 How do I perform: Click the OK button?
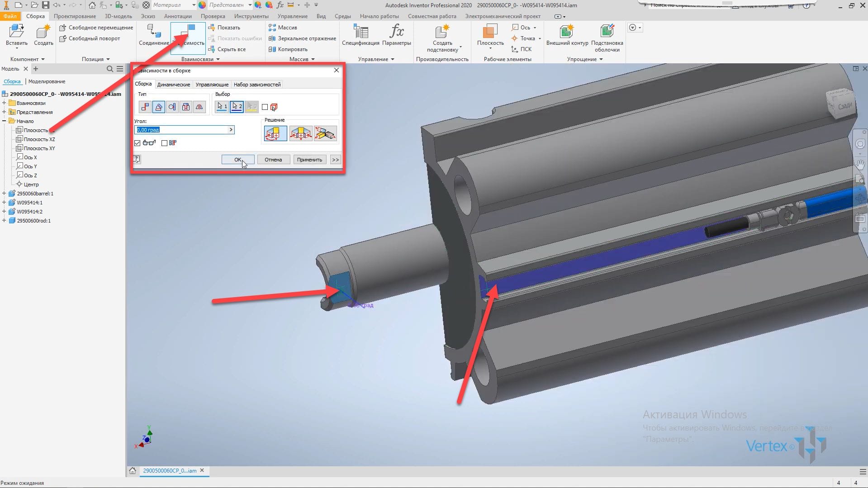point(237,160)
